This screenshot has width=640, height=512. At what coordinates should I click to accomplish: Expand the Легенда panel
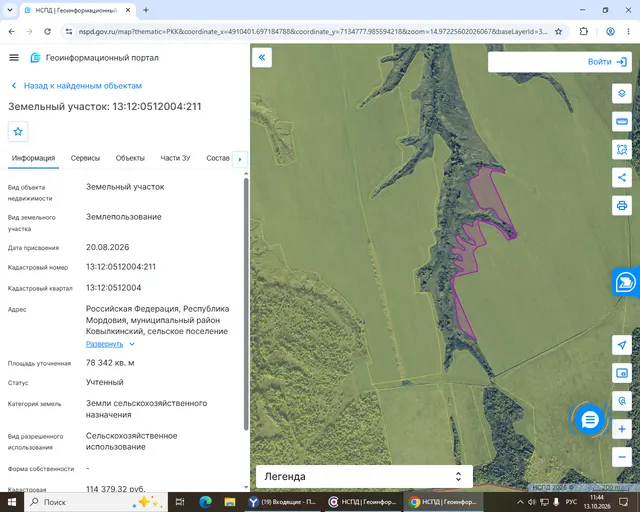[x=364, y=476]
